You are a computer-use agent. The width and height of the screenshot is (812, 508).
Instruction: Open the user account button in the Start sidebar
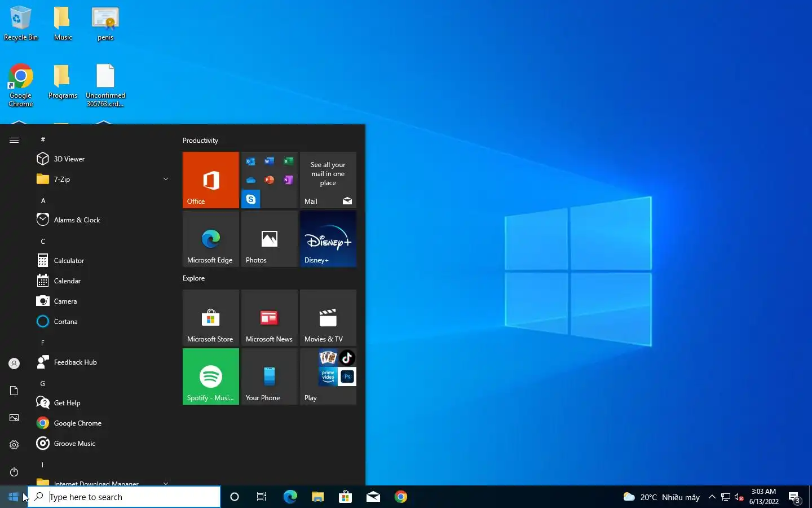[x=14, y=364]
